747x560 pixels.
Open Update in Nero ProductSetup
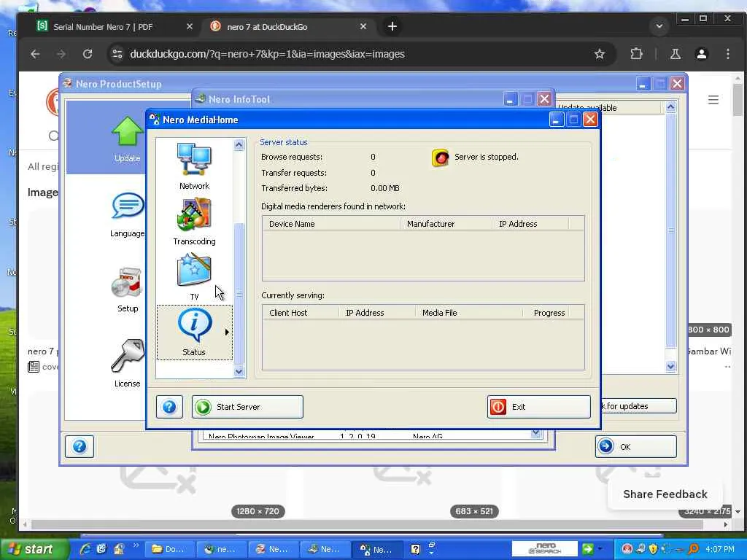pyautogui.click(x=127, y=139)
